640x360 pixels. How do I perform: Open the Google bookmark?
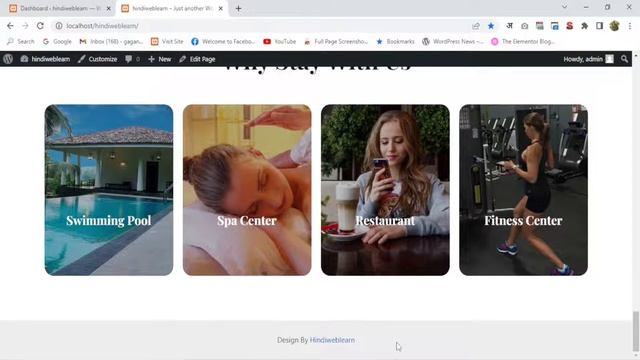[57, 41]
